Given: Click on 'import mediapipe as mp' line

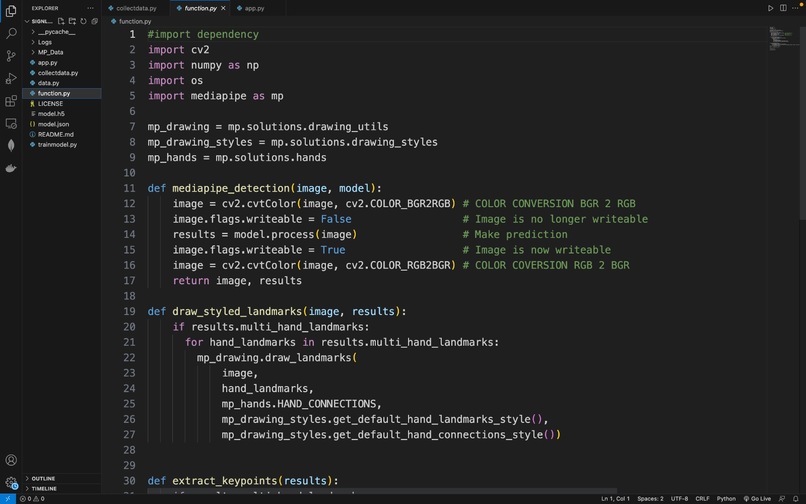Looking at the screenshot, I should point(215,96).
